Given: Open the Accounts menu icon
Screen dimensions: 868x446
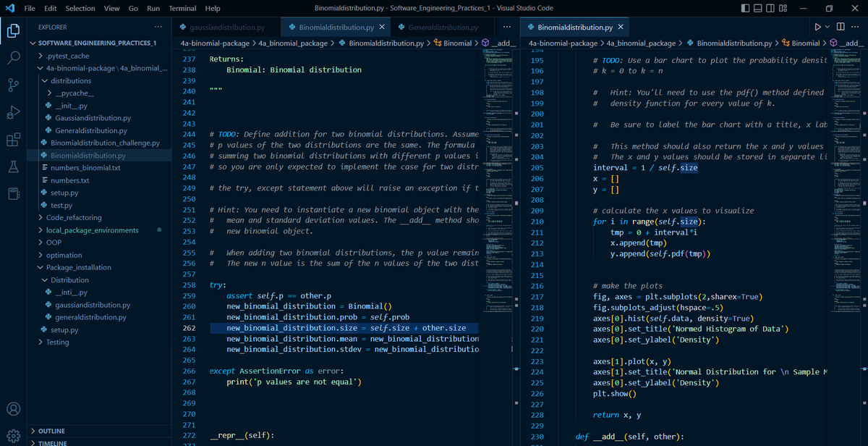Looking at the screenshot, I should pyautogui.click(x=13, y=409).
